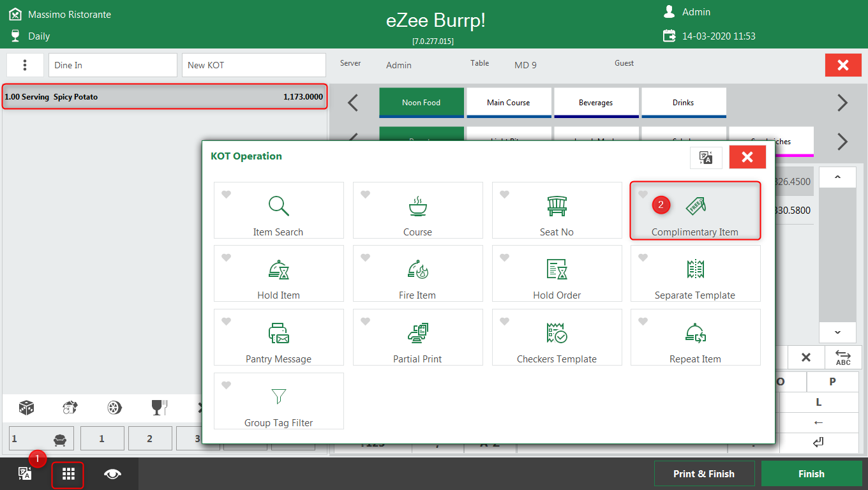Click the backspace arrow key
This screenshot has width=868, height=490.
819,422
